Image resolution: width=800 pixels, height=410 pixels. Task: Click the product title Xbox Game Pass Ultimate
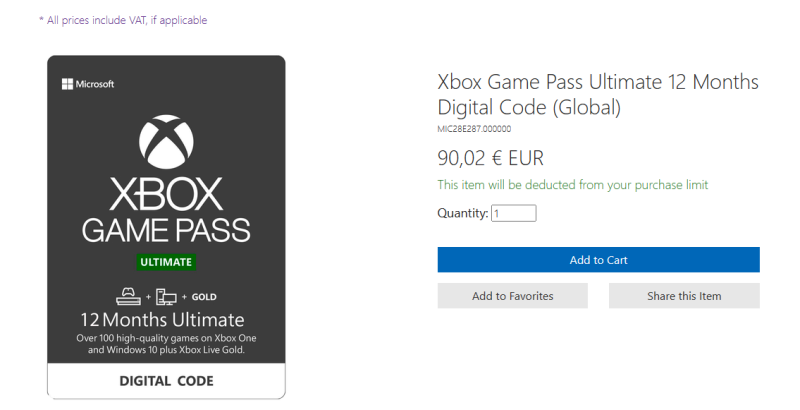[x=598, y=94]
